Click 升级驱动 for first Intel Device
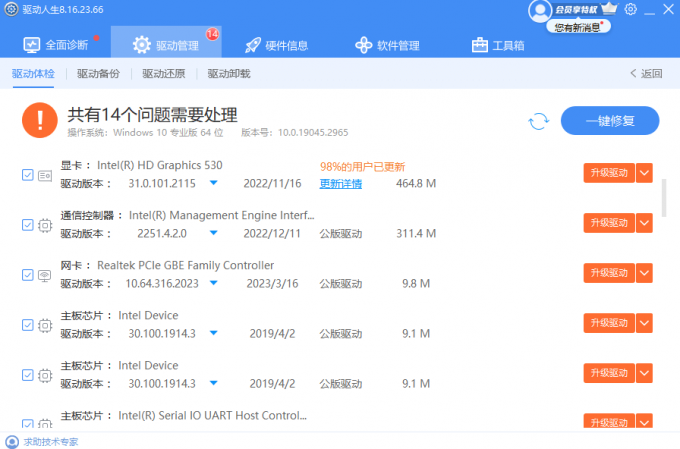This screenshot has height=449, width=680. point(609,323)
